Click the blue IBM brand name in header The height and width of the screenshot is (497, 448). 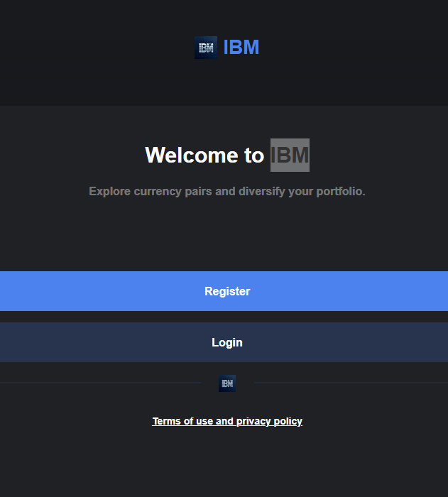pyautogui.click(x=241, y=48)
